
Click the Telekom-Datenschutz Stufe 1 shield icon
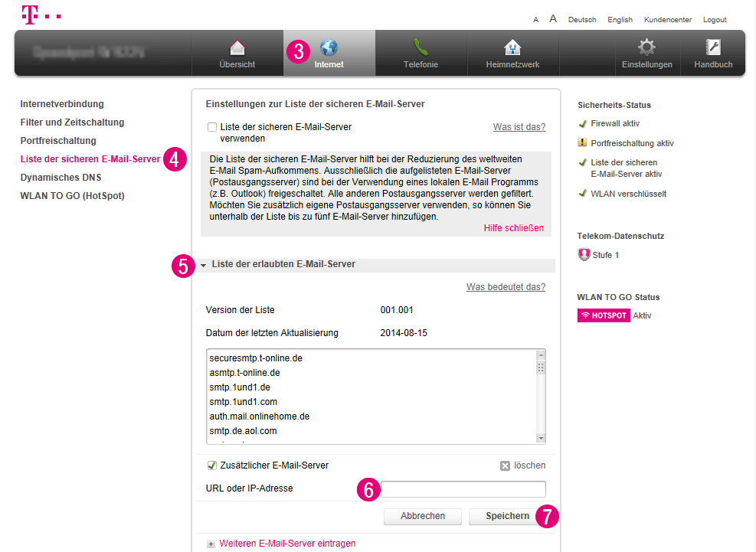tap(584, 255)
